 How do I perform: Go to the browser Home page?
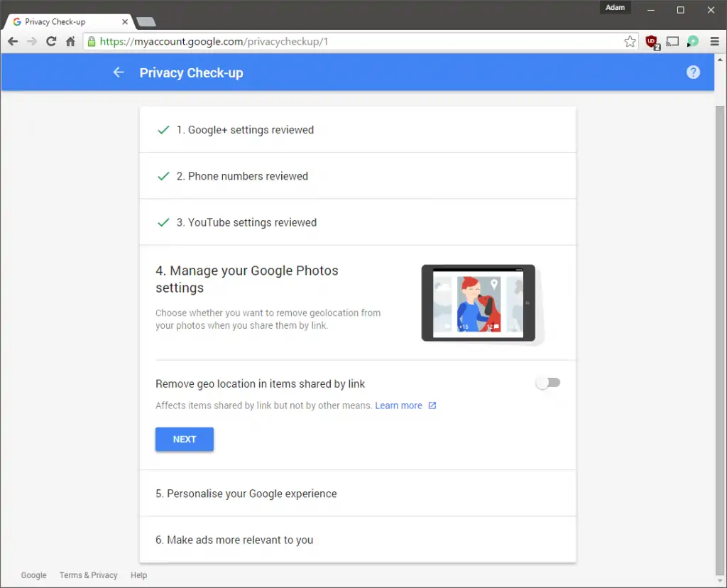pos(70,42)
